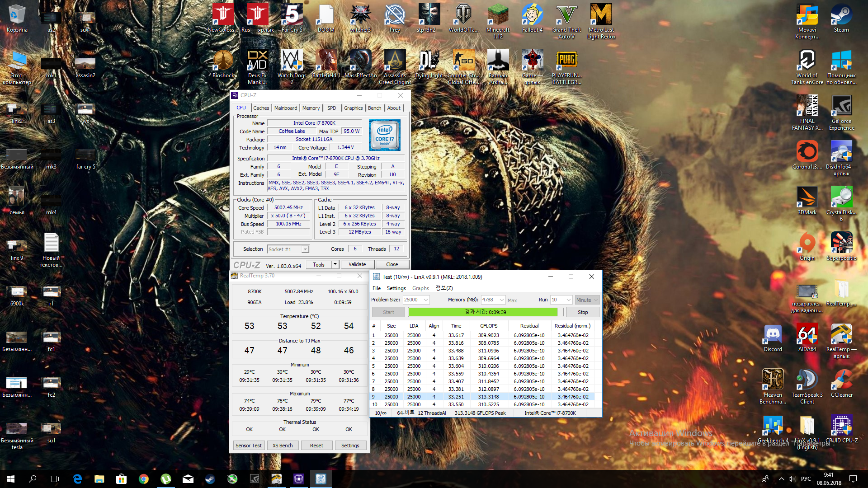This screenshot has width=868, height=488.
Task: Open the Socket #1 selection dropdown
Action: tap(305, 249)
